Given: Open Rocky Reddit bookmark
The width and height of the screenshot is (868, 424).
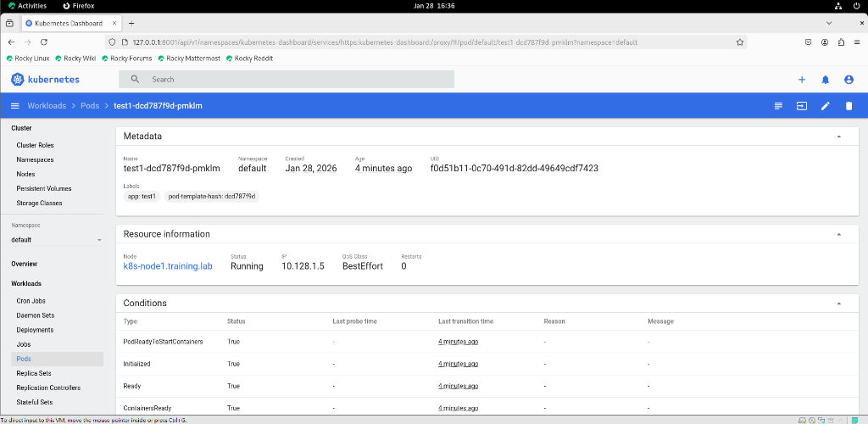Looking at the screenshot, I should click(x=249, y=59).
